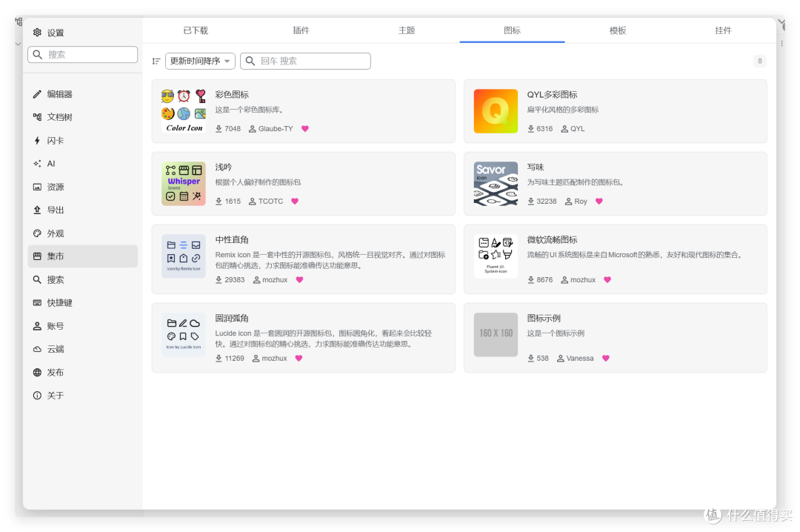Open the 中性直角 Remix Icon thumbnail
This screenshot has height=532, width=800.
click(184, 256)
